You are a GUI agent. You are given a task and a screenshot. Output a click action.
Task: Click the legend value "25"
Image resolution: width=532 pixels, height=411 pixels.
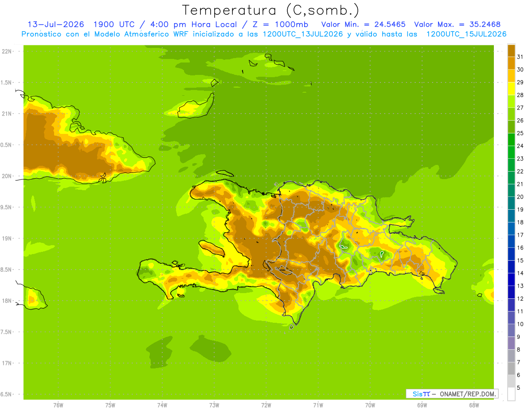click(520, 133)
